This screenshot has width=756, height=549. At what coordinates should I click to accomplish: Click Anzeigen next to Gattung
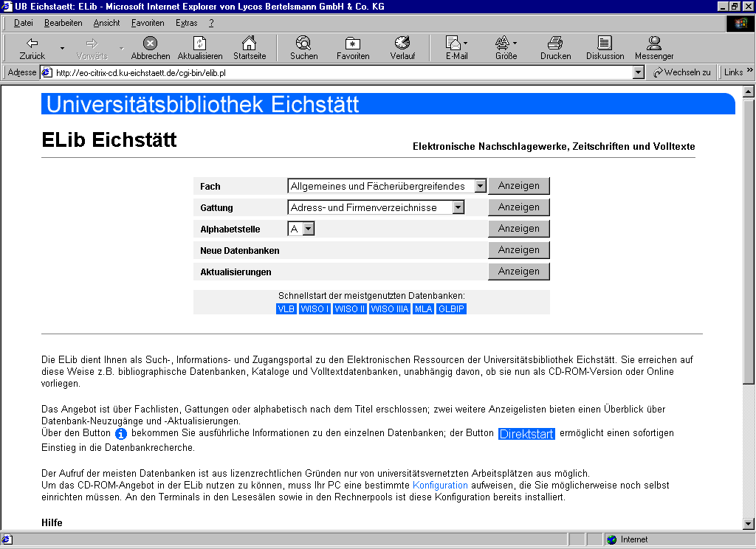click(519, 207)
